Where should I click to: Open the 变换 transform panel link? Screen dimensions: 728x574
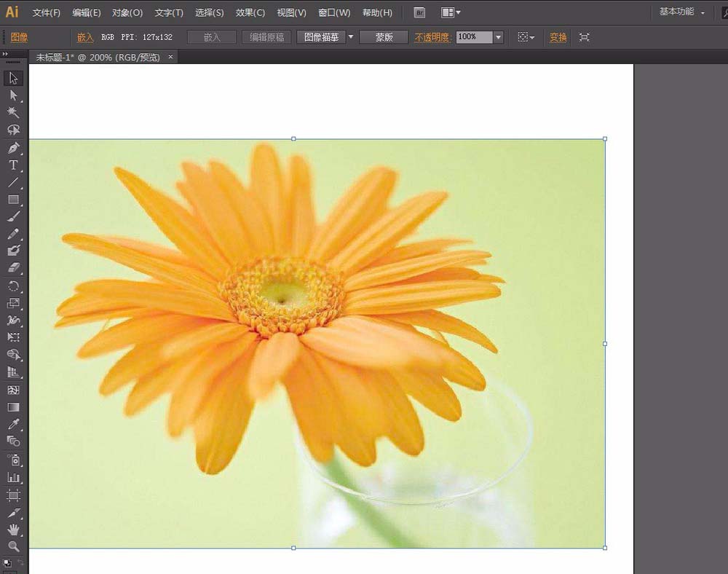click(558, 37)
